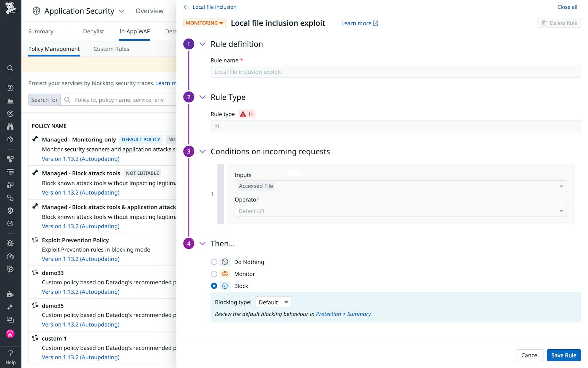Open search from the magnifier icon in sidebar

pyautogui.click(x=10, y=68)
